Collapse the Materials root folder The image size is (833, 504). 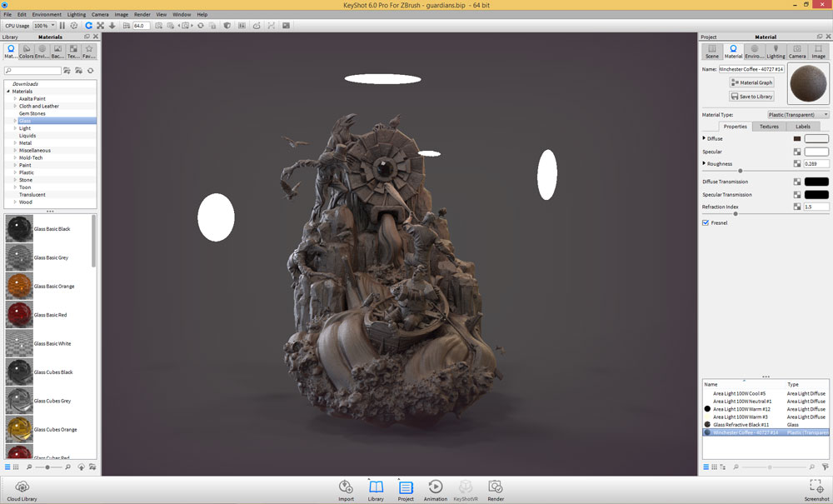pos(8,92)
